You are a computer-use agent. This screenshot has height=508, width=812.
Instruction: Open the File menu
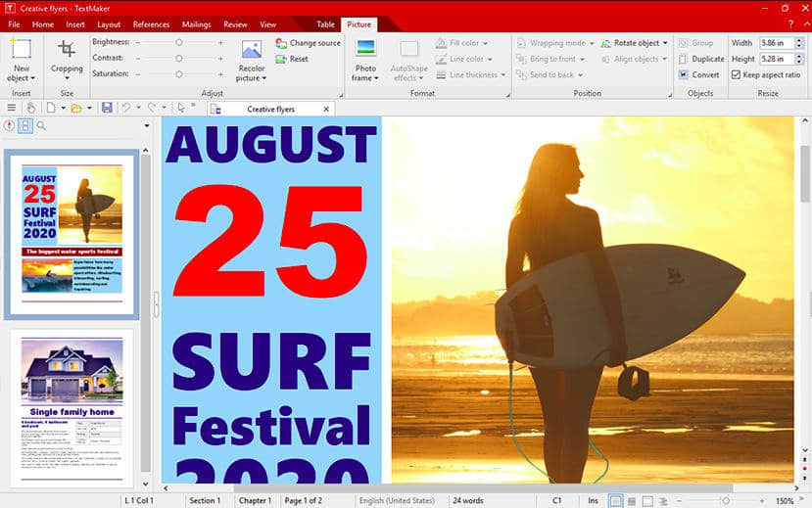tap(14, 24)
